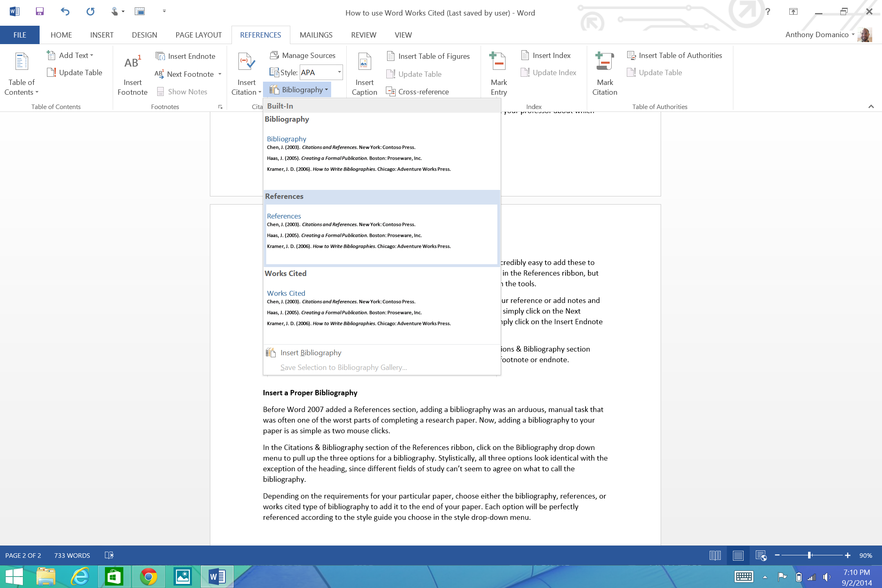Click the Insert Footnote AB icon
The width and height of the screenshot is (882, 588).
click(x=133, y=62)
